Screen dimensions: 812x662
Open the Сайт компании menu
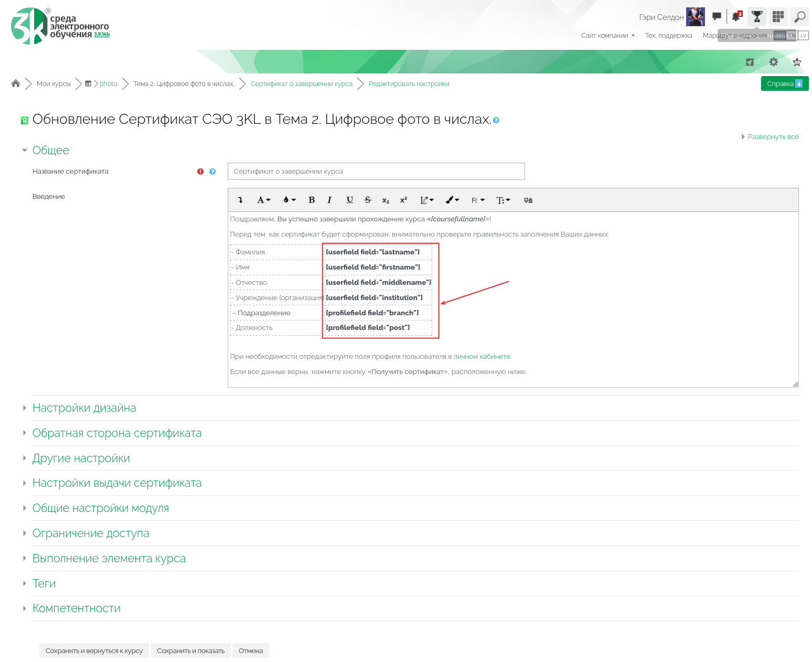click(607, 36)
